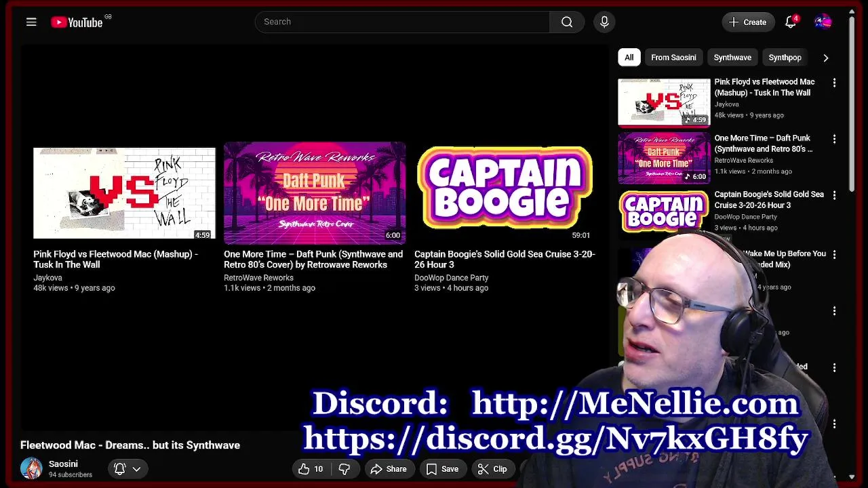This screenshot has width=868, height=488.
Task: Click the Save button
Action: coord(442,469)
